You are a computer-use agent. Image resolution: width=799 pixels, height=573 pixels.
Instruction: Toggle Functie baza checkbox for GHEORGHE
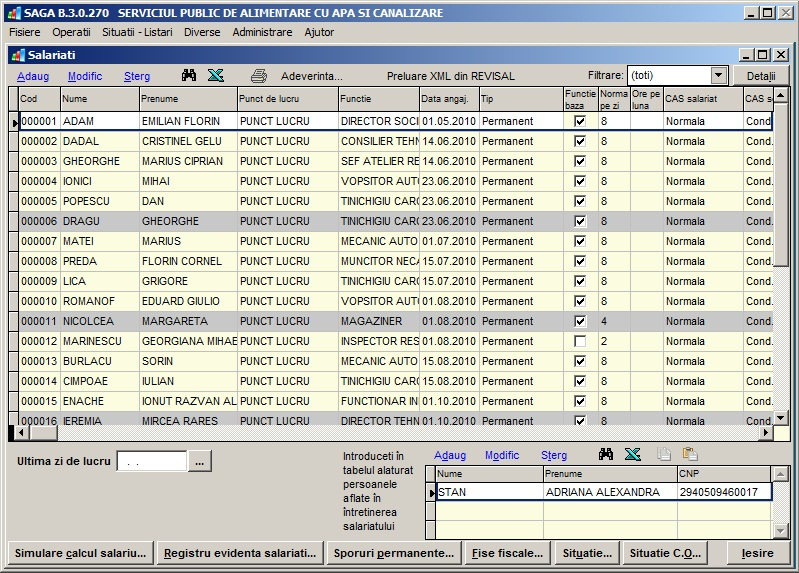coord(580,161)
